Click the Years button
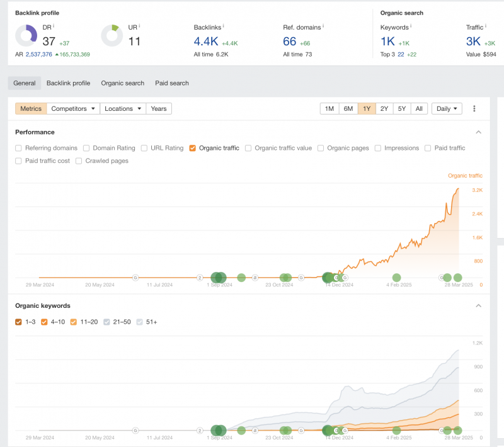The image size is (504, 447). 159,109
